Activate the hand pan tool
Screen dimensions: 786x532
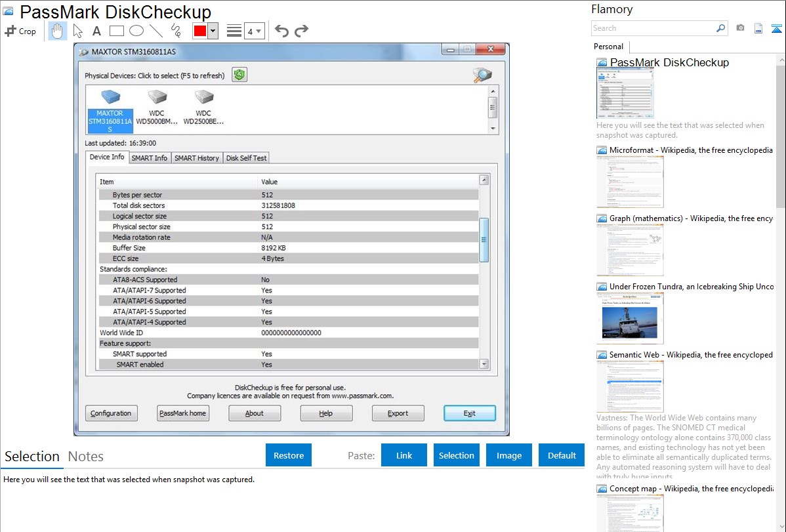58,31
